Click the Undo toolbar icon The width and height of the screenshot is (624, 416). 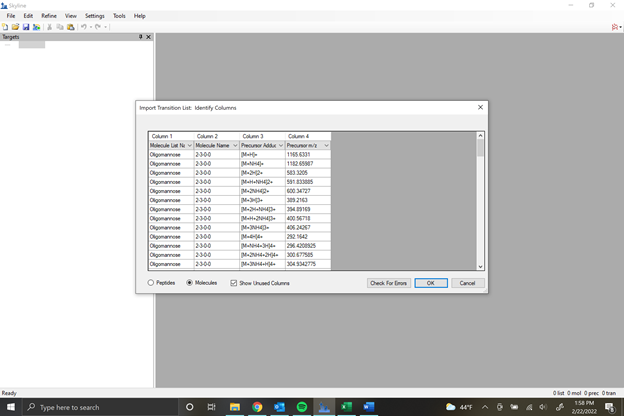(82, 27)
